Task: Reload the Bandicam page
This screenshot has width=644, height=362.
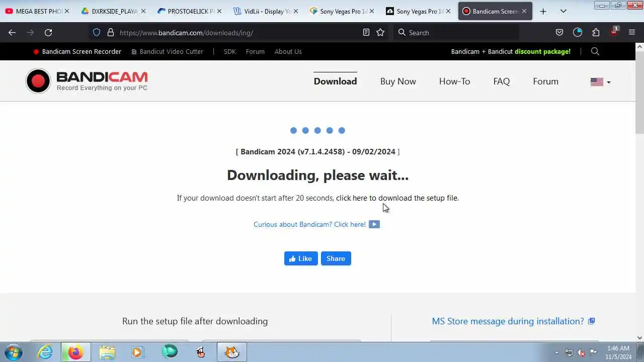Action: coord(48,32)
